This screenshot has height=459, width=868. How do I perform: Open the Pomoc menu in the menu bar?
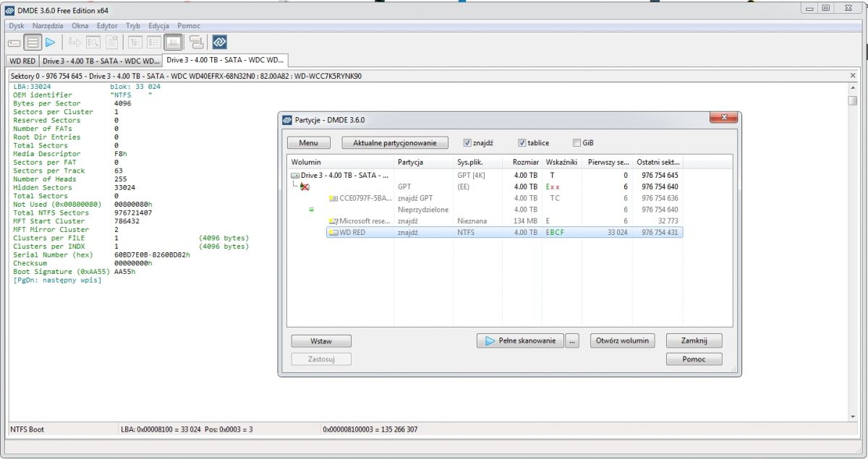pyautogui.click(x=189, y=25)
